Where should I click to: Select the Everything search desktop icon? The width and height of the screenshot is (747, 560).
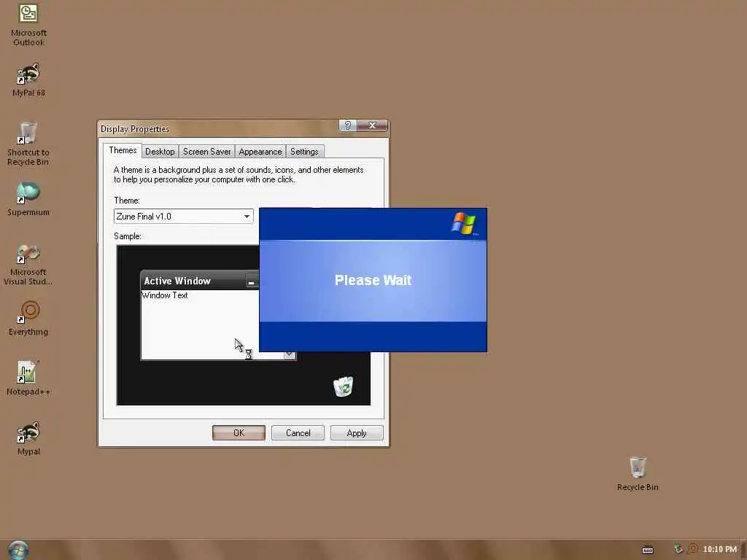point(28,319)
